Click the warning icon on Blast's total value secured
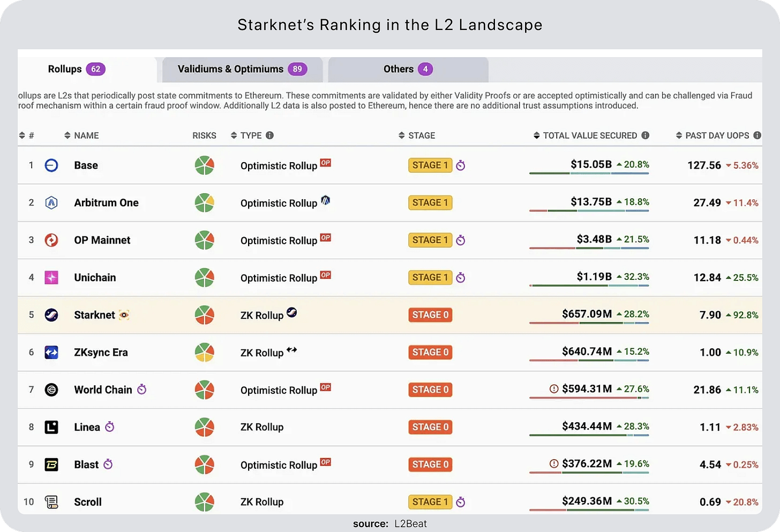The width and height of the screenshot is (780, 532). (x=554, y=463)
